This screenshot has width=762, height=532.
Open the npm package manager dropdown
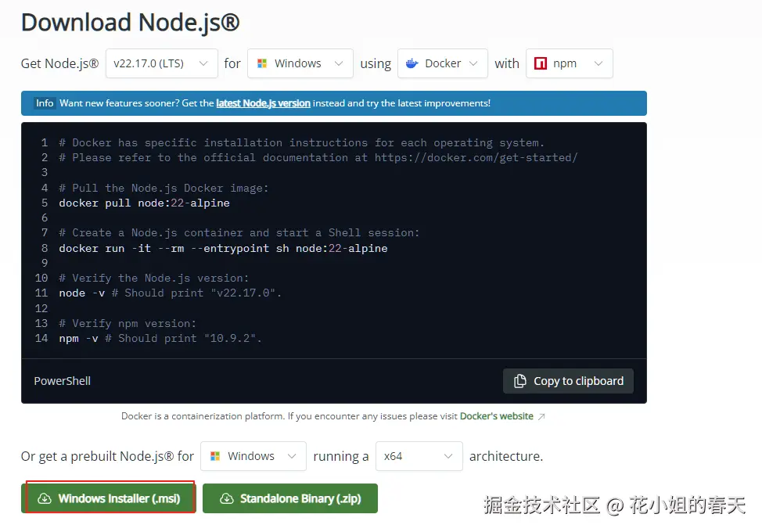(569, 63)
